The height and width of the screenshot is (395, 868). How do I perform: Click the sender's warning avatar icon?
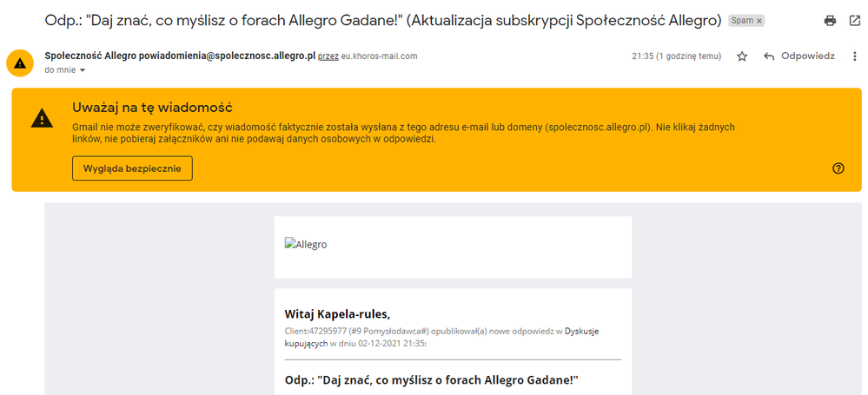click(x=20, y=63)
